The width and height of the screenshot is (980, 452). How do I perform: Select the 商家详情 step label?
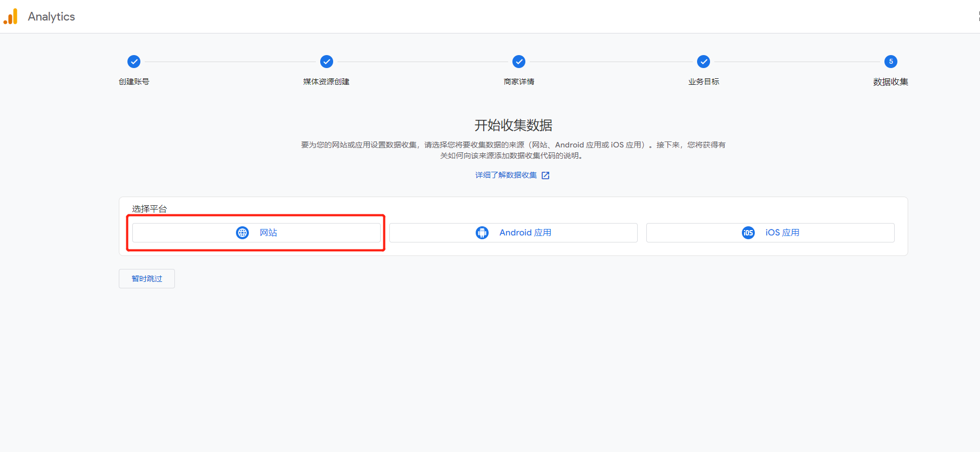(519, 82)
